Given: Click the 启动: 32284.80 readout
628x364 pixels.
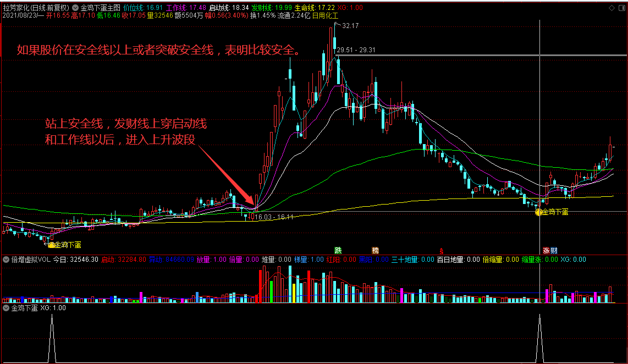Looking at the screenshot, I should [123, 260].
